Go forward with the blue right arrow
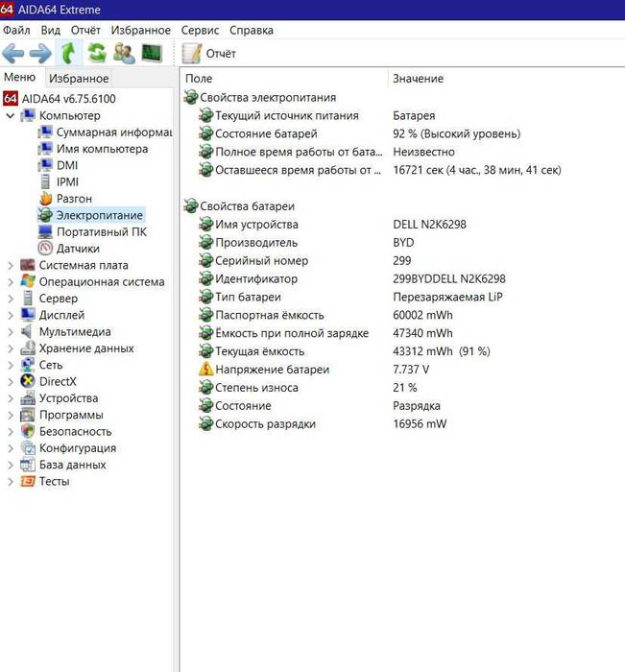Image resolution: width=625 pixels, height=672 pixels. click(x=41, y=54)
